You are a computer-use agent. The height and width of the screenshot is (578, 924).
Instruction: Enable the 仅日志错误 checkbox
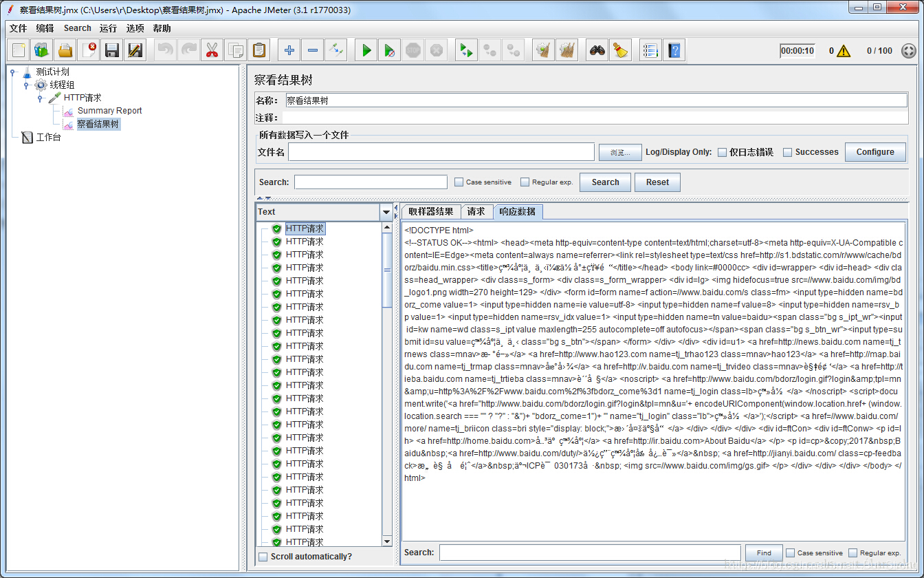coord(722,152)
